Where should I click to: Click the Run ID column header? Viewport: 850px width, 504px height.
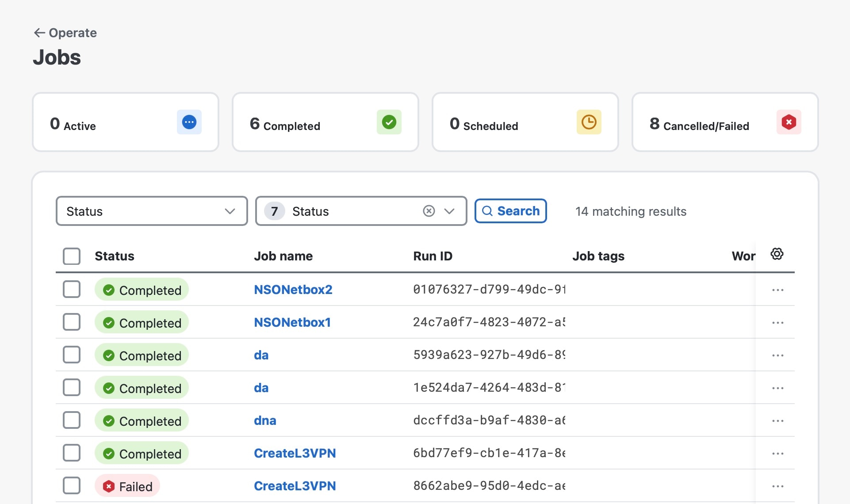point(433,256)
